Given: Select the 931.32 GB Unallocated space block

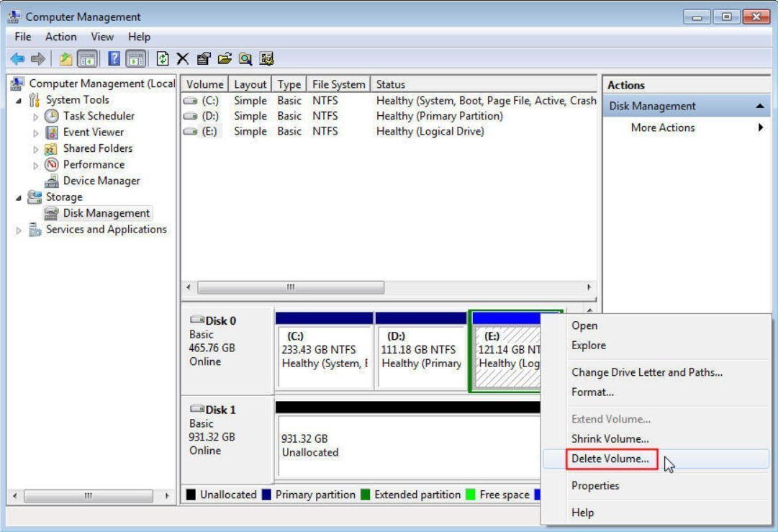Looking at the screenshot, I should pos(408,440).
